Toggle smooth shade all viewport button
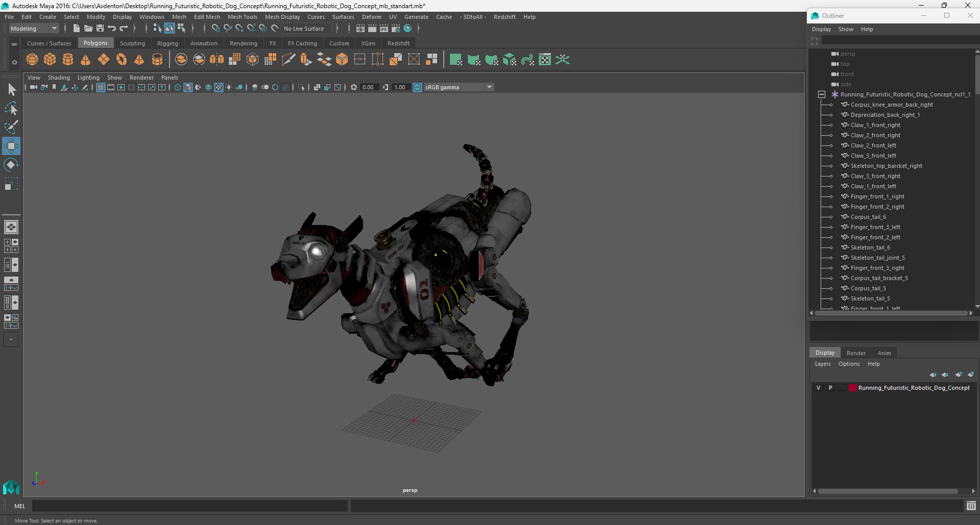Viewport: 980px width, 525px height. 188,87
